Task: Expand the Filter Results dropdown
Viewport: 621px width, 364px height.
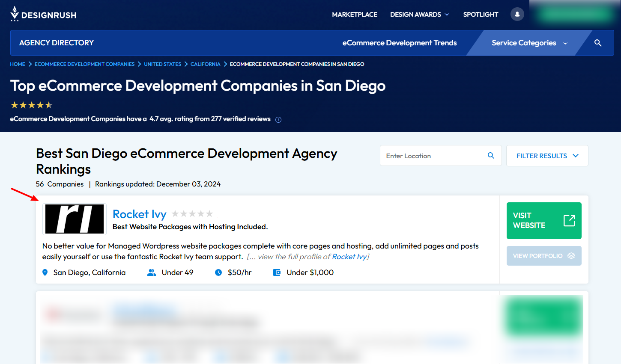Action: 547,156
